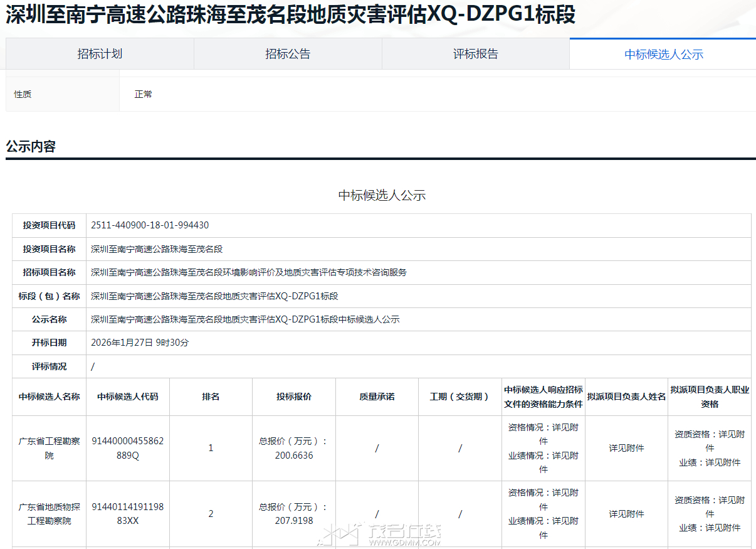Click project code 2511-440900-18-01-994430

point(150,225)
